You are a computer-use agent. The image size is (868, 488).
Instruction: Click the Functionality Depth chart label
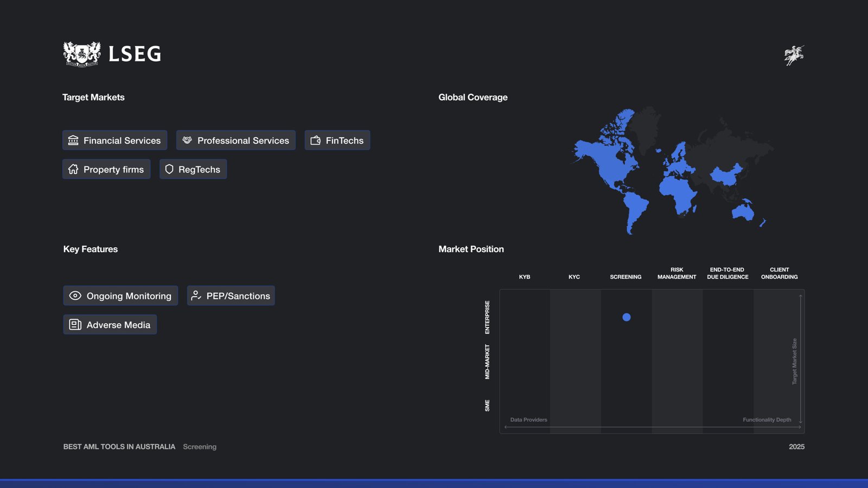[x=767, y=420]
